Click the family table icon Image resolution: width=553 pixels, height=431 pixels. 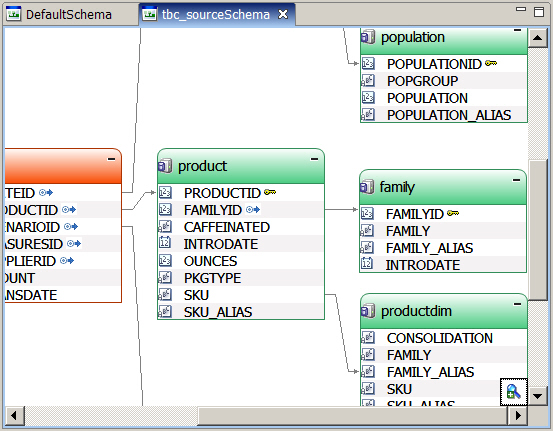coord(367,187)
